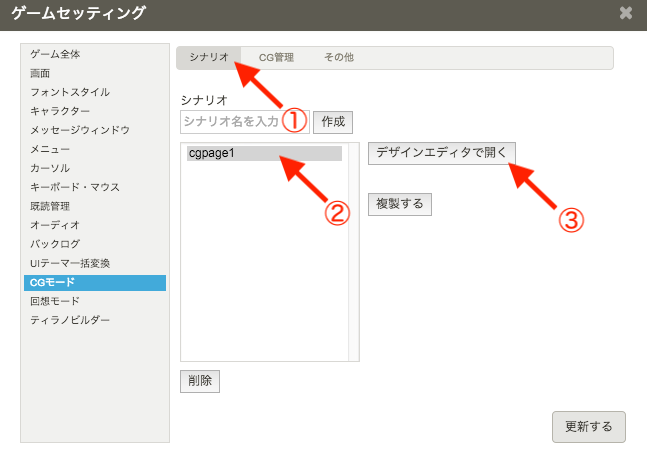Screen dimensions: 647x455
Task: Click the scenario list scrollbar
Action: (353, 250)
